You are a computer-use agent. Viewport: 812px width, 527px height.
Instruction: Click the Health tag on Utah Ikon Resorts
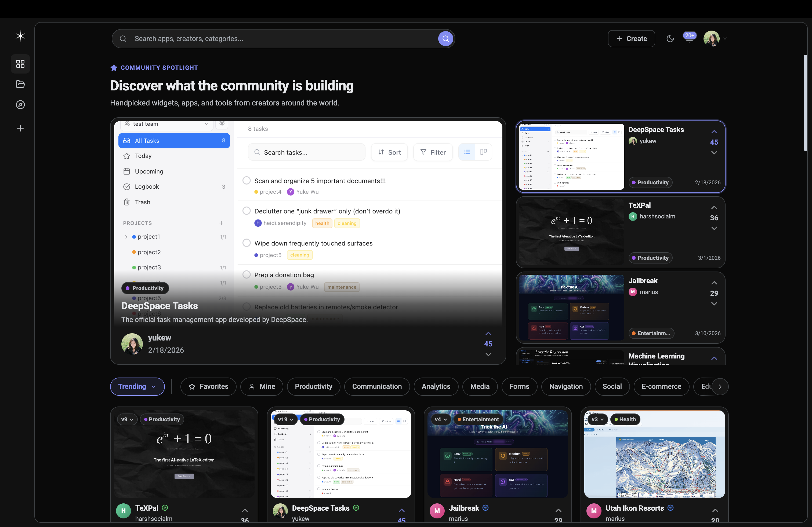point(625,419)
